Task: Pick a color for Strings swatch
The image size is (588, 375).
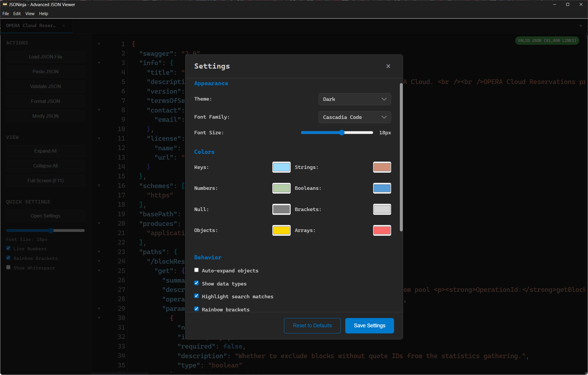Action: coord(382,167)
